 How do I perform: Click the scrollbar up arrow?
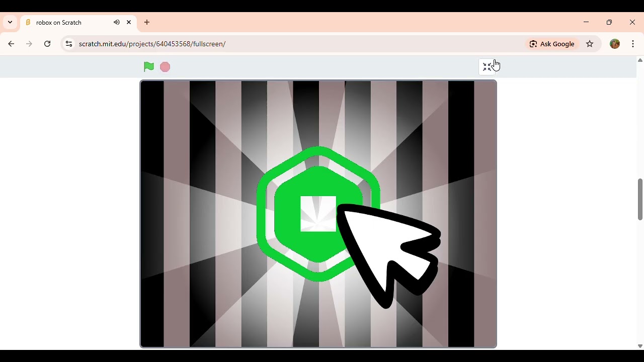click(x=640, y=60)
